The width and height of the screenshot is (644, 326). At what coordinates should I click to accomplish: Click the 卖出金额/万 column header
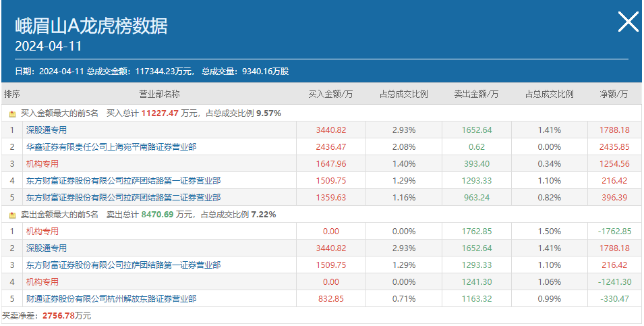coord(476,94)
